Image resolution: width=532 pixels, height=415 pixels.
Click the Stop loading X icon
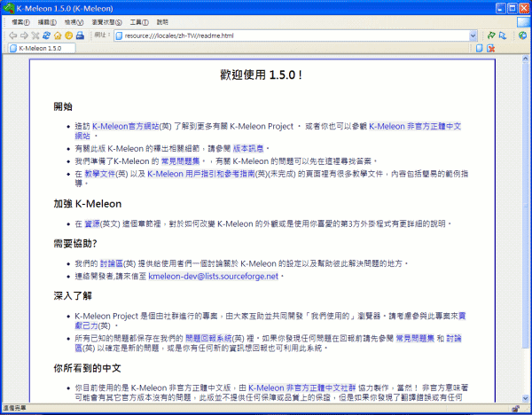[35, 35]
